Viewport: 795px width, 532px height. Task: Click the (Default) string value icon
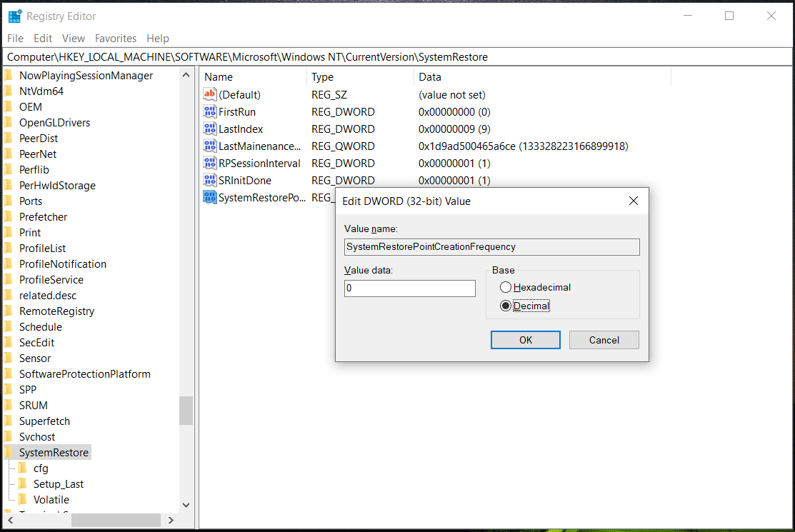click(x=209, y=94)
